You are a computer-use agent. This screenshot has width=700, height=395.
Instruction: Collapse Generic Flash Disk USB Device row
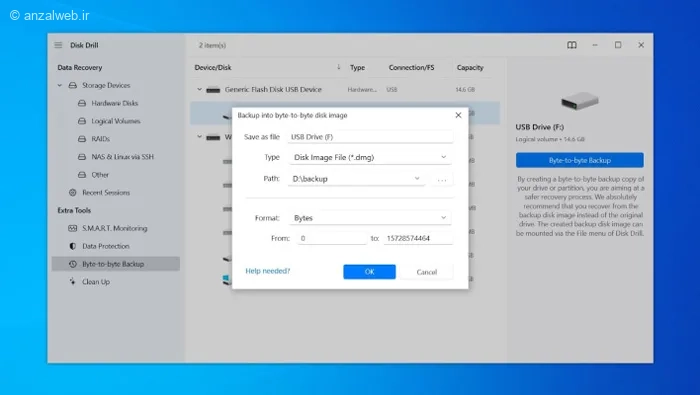click(199, 89)
